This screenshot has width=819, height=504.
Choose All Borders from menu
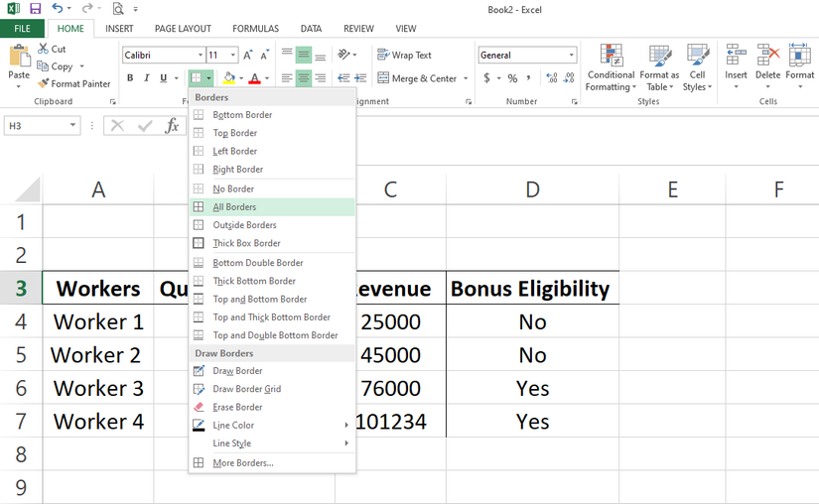[x=272, y=207]
